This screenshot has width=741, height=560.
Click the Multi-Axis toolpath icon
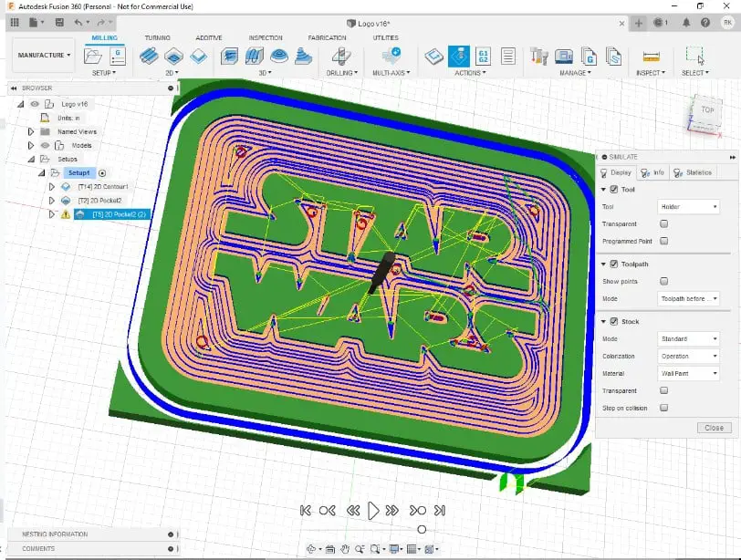pos(391,57)
